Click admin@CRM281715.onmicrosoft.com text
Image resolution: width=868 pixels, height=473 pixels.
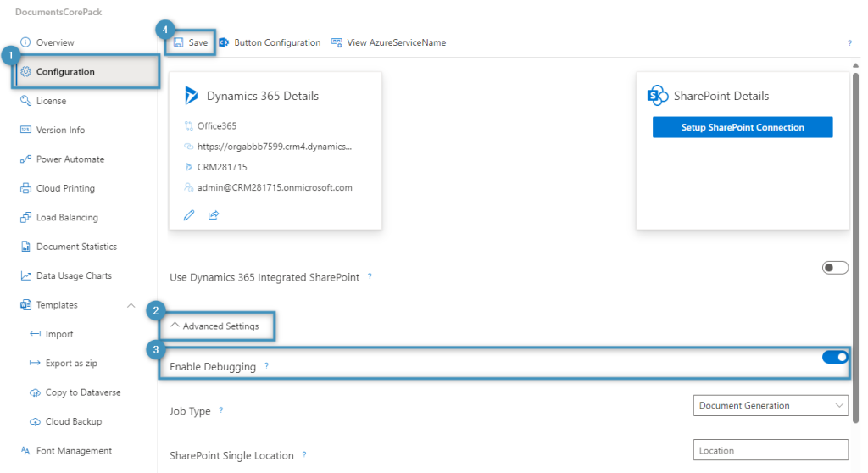[x=275, y=187]
